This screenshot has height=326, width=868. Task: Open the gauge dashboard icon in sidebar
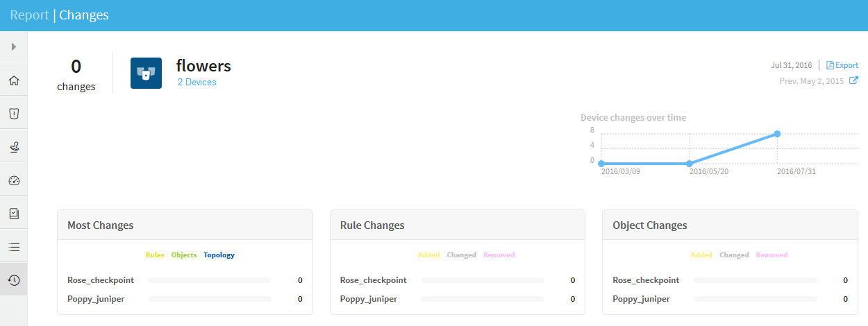click(x=13, y=180)
